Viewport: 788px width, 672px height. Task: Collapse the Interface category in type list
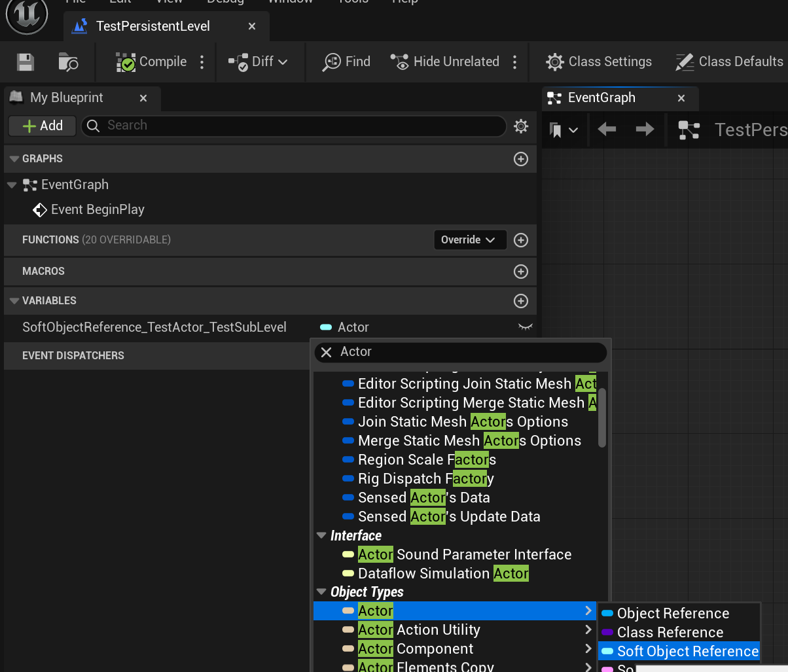321,536
